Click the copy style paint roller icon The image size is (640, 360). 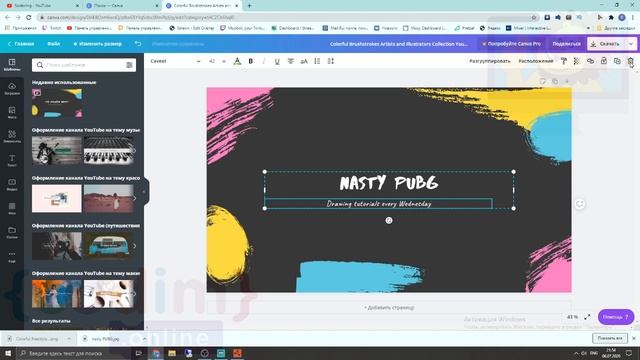coord(564,61)
